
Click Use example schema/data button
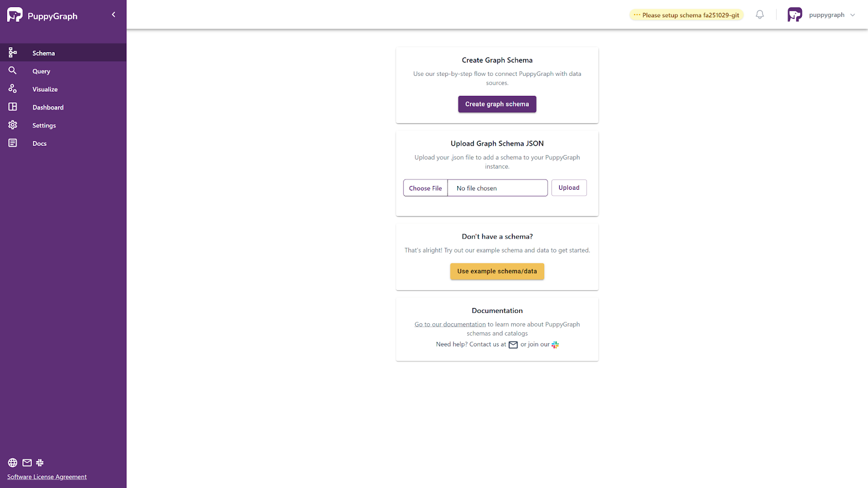pos(497,271)
